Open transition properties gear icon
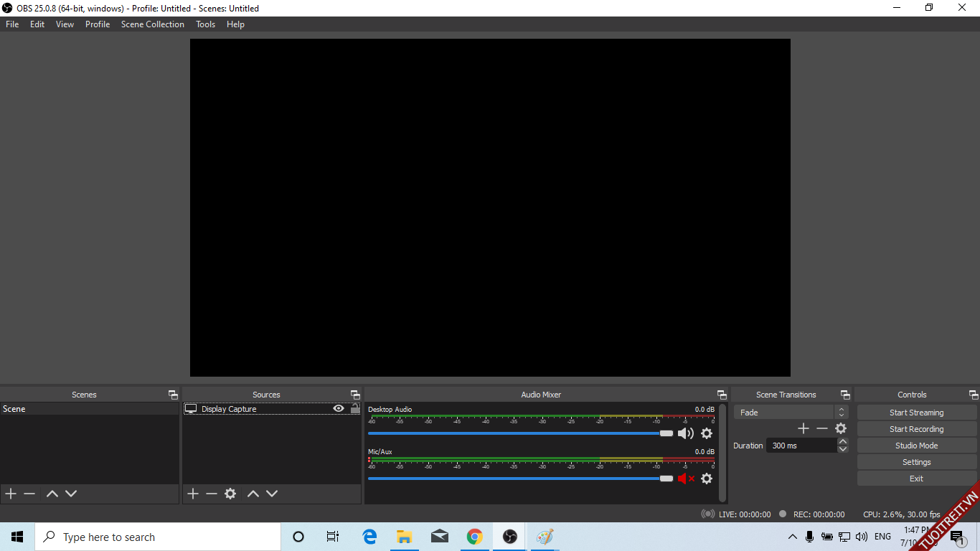This screenshot has height=551, width=980. tap(841, 428)
